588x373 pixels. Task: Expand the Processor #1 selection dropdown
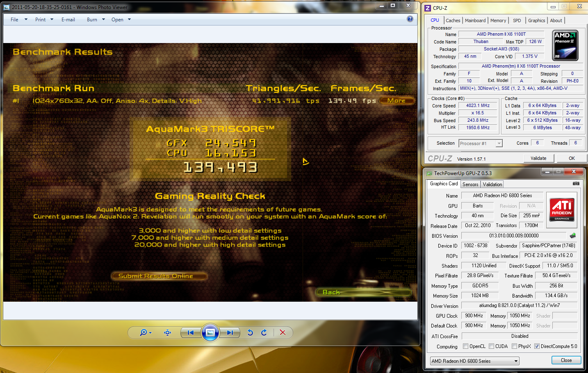coord(499,143)
